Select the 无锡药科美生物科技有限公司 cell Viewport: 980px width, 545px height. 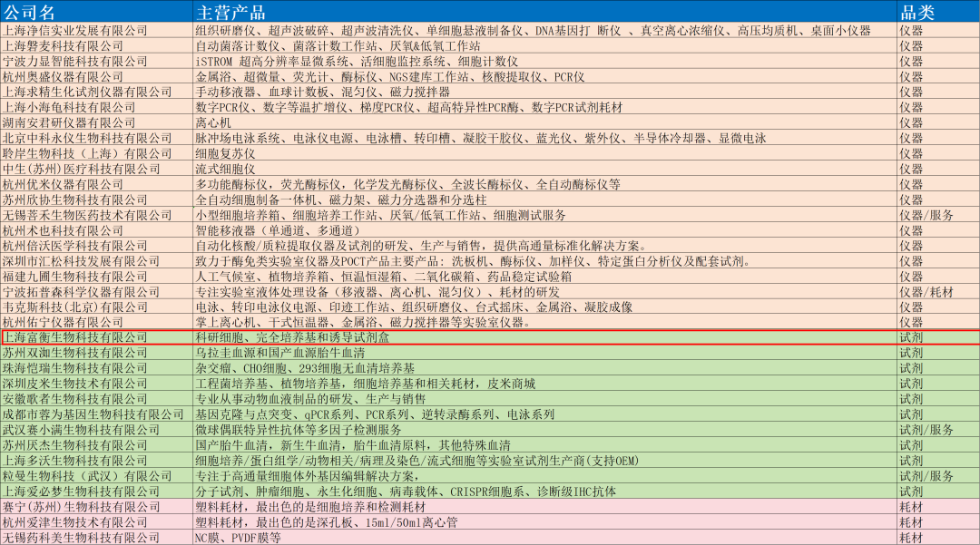coord(96,538)
